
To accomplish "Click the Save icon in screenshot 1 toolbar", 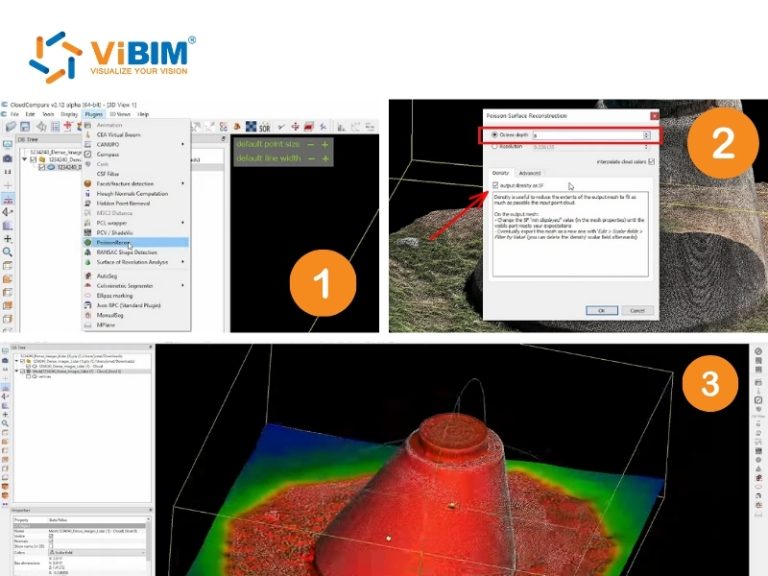I will 25,127.
